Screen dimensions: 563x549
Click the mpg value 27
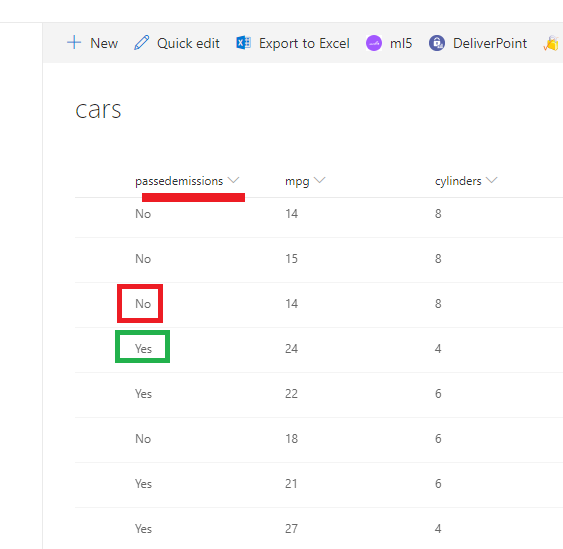tap(291, 528)
